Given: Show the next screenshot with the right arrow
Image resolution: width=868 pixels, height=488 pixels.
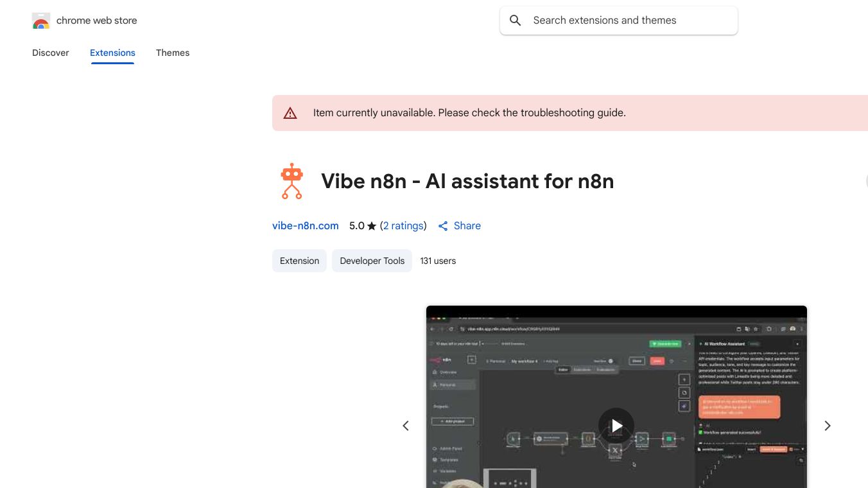Looking at the screenshot, I should 828,426.
